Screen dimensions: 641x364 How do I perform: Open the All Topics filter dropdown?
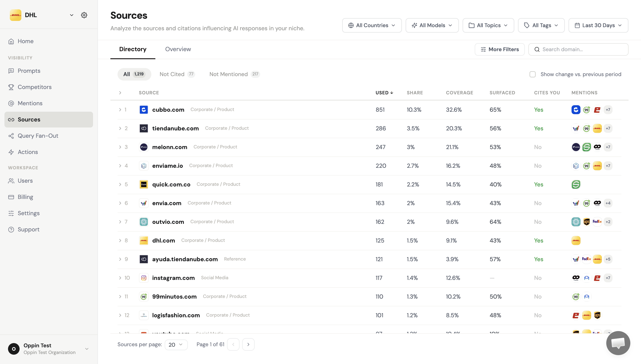coord(488,25)
